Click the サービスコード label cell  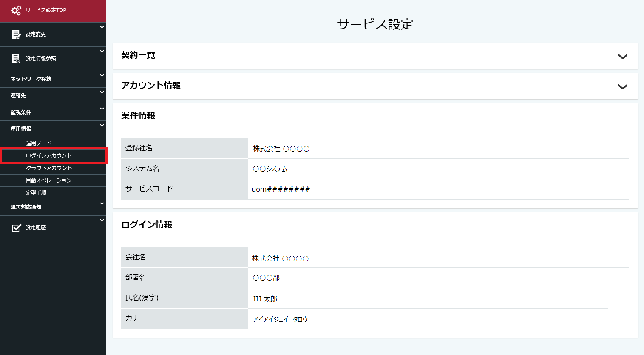(x=184, y=189)
